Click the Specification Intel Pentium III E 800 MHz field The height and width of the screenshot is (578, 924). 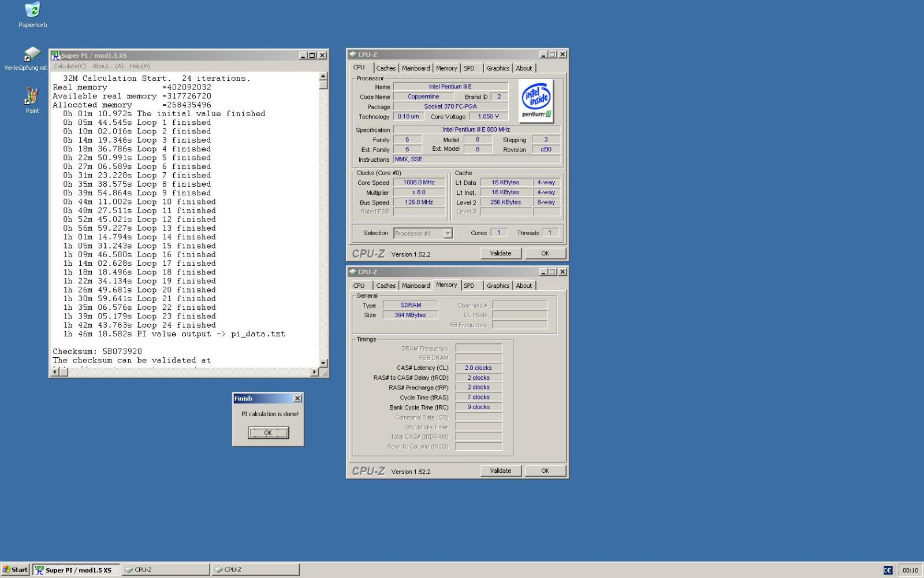pos(476,129)
